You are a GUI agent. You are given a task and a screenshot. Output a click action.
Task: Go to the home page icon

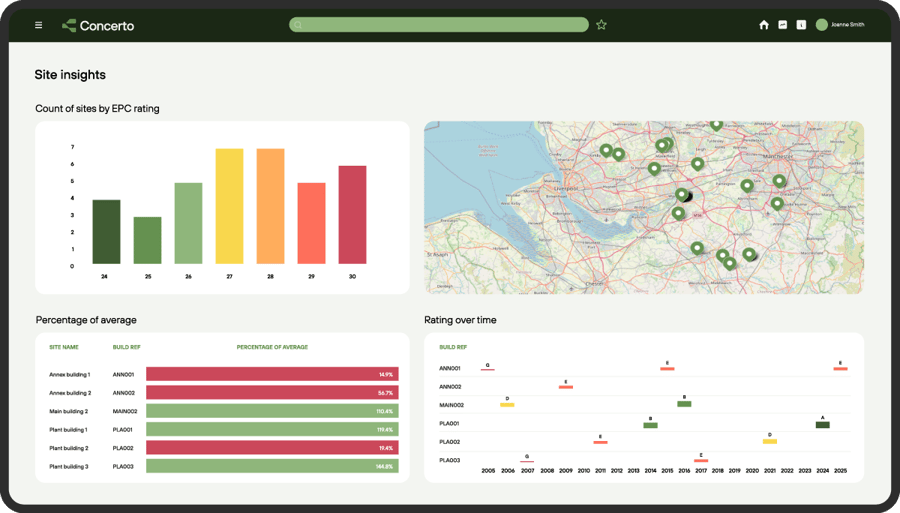[x=764, y=25]
